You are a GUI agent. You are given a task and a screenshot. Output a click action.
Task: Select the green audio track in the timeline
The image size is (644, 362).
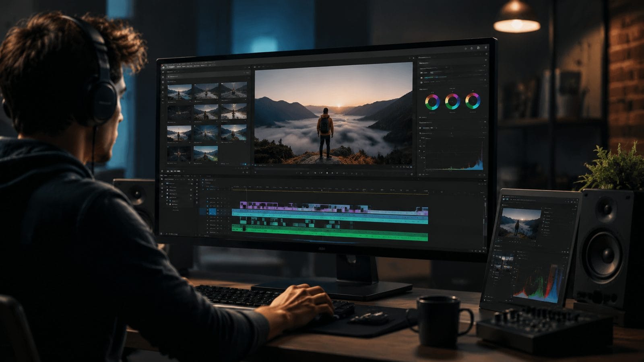330,233
